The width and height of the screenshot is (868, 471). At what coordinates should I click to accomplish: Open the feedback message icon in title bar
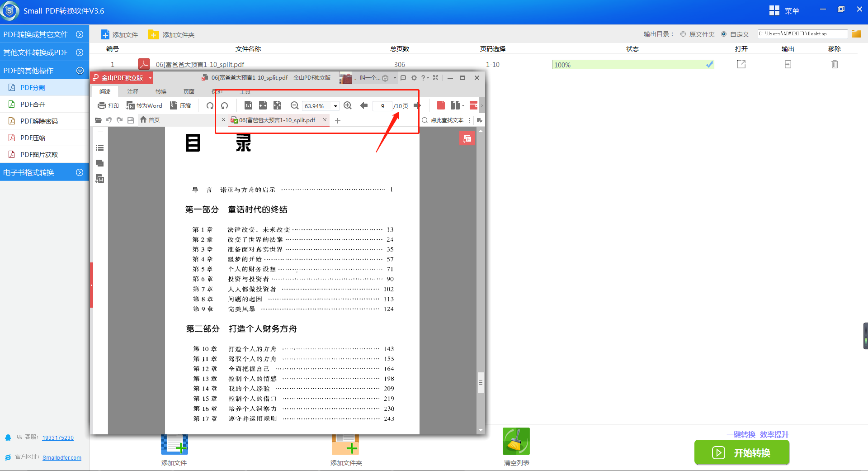coord(403,78)
